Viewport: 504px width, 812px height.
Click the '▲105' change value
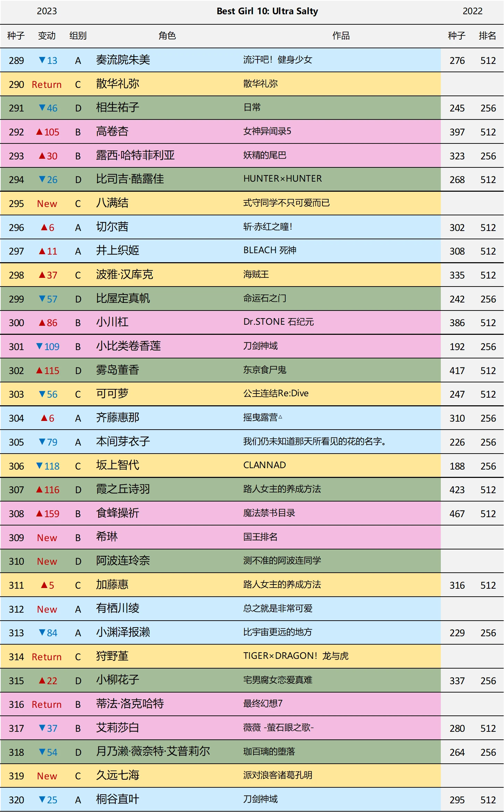click(x=48, y=132)
